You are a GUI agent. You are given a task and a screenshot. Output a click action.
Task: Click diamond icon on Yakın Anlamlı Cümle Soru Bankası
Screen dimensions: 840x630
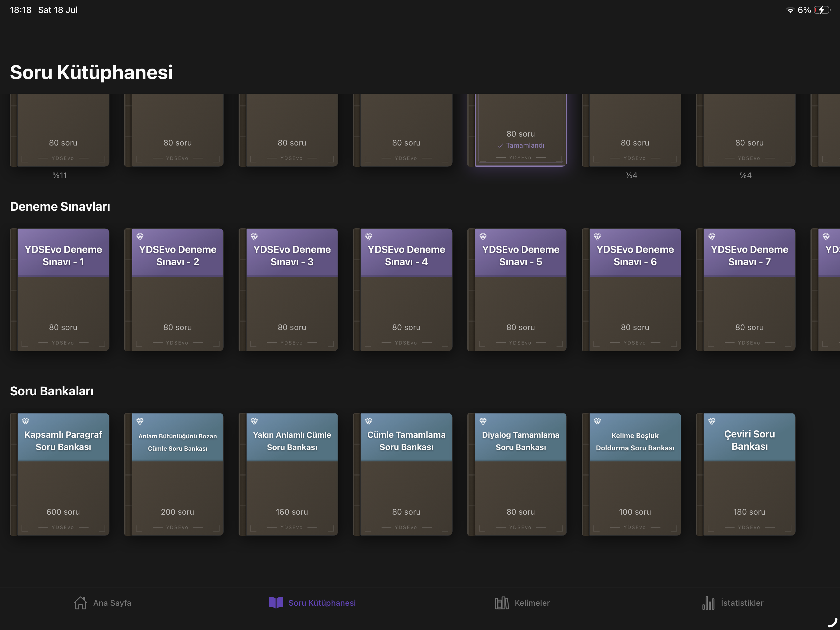(x=254, y=421)
